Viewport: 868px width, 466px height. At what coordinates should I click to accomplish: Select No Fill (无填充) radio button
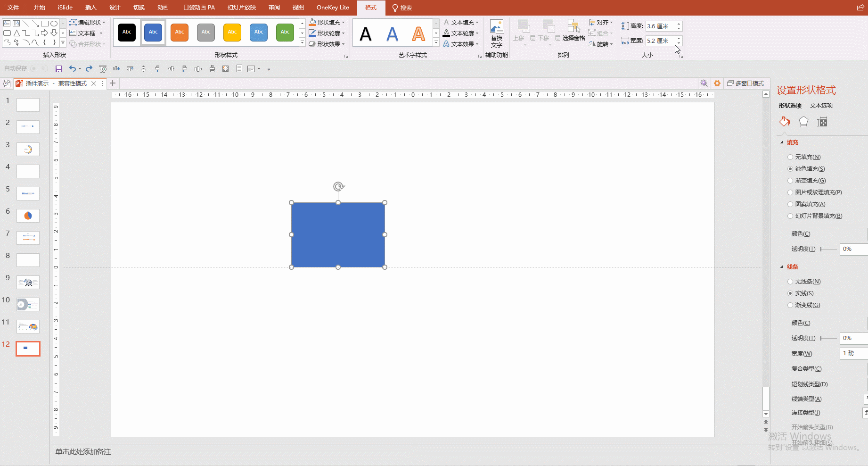click(x=790, y=157)
